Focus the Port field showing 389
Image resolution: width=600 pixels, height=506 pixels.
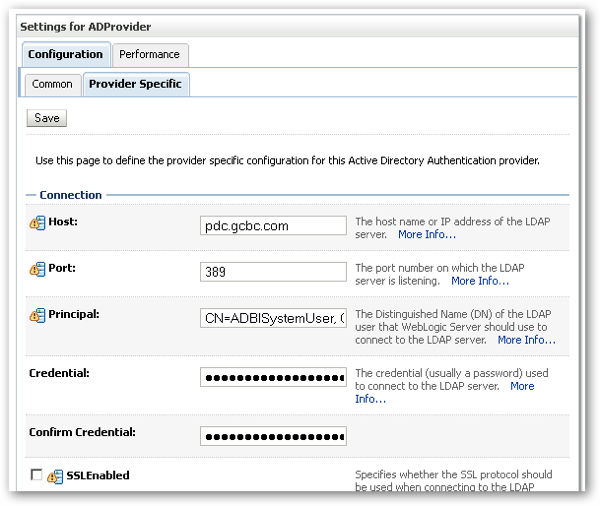click(273, 272)
